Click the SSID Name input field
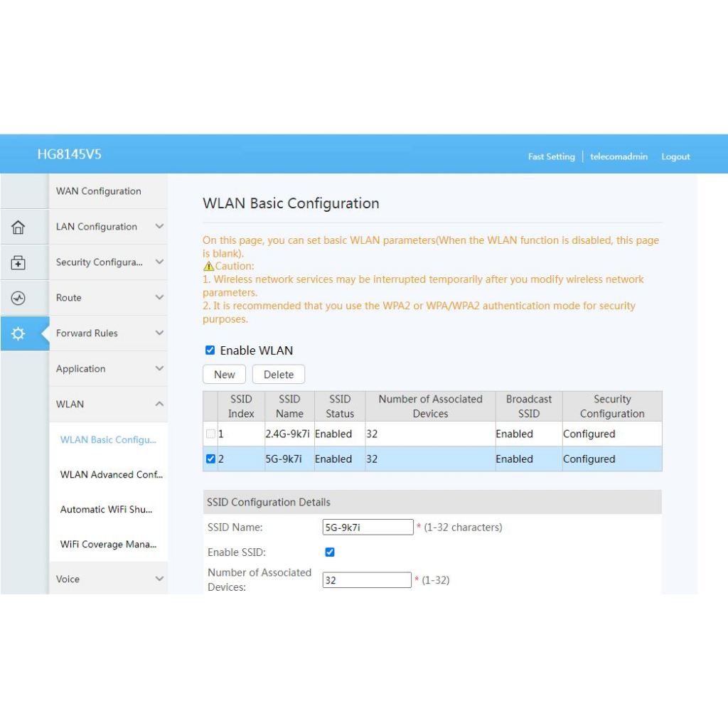 click(x=368, y=528)
